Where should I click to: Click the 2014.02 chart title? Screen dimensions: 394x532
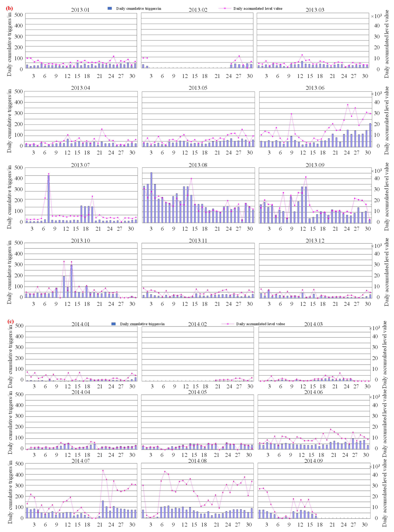coord(197,324)
